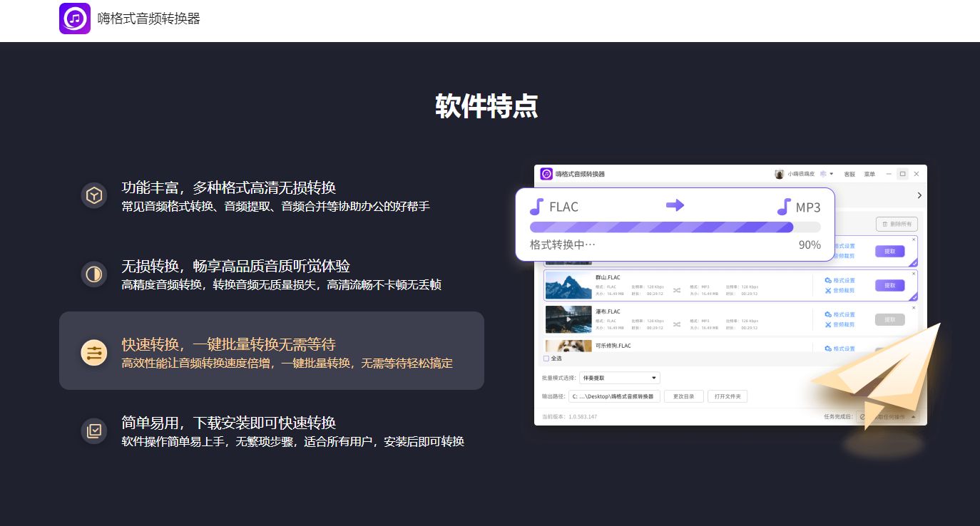The width and height of the screenshot is (980, 526).
Task: Select the 功能丰富，多种格式高清无损转换 feature title
Action: click(x=228, y=187)
